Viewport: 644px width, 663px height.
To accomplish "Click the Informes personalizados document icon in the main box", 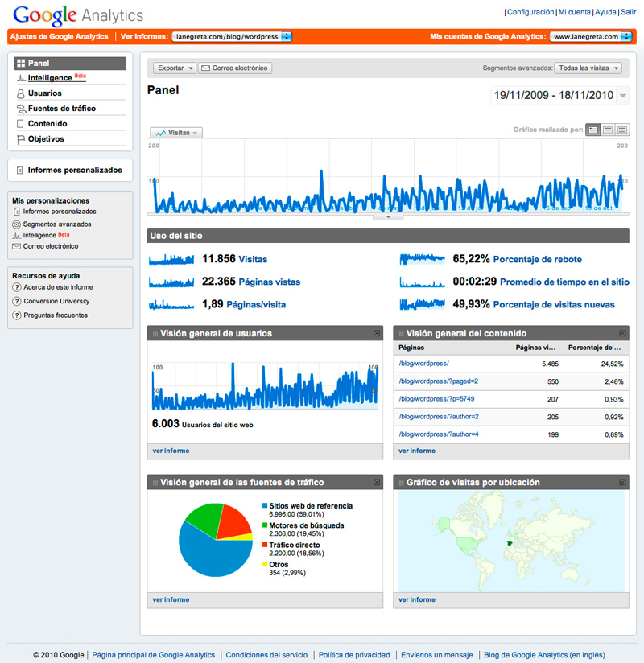I will [x=19, y=170].
